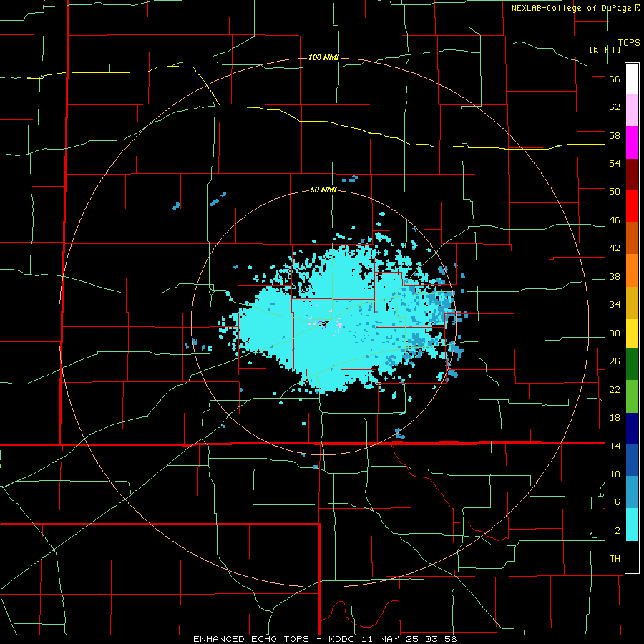Click the steel blue 14 kft legend swatch
The image size is (644, 644).
pyautogui.click(x=632, y=492)
